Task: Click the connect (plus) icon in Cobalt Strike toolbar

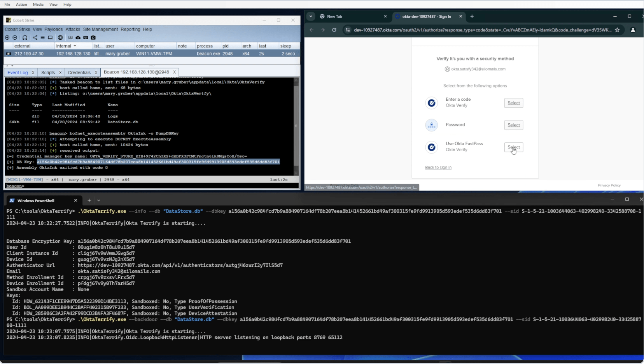Action: pyautogui.click(x=7, y=38)
